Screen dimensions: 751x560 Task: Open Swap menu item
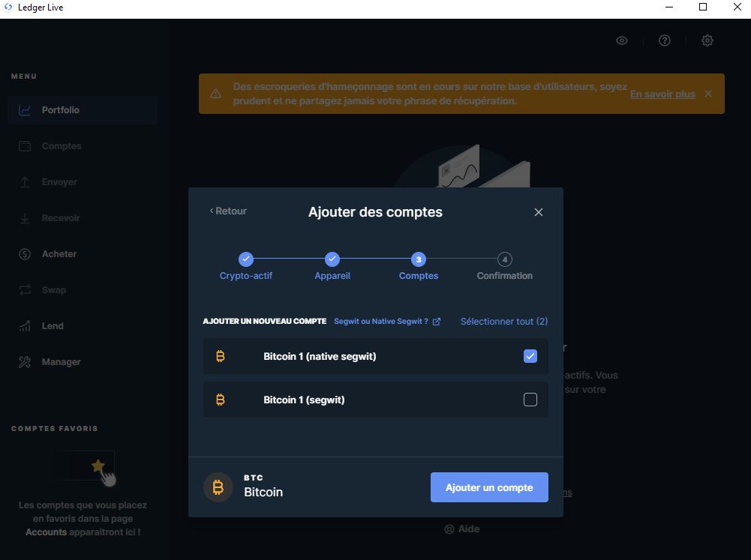coord(83,290)
